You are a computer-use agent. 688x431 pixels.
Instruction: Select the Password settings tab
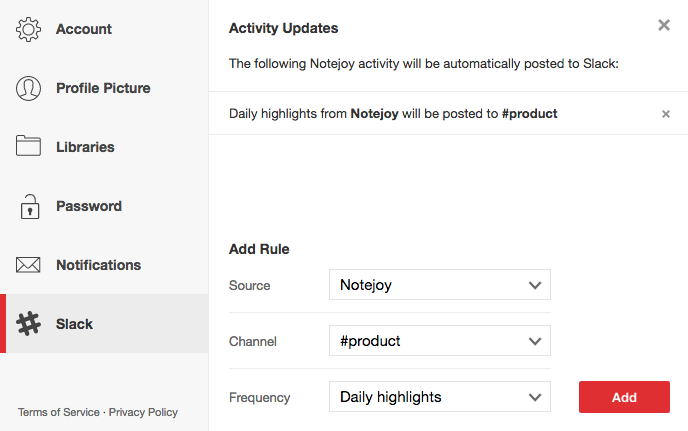click(x=89, y=206)
